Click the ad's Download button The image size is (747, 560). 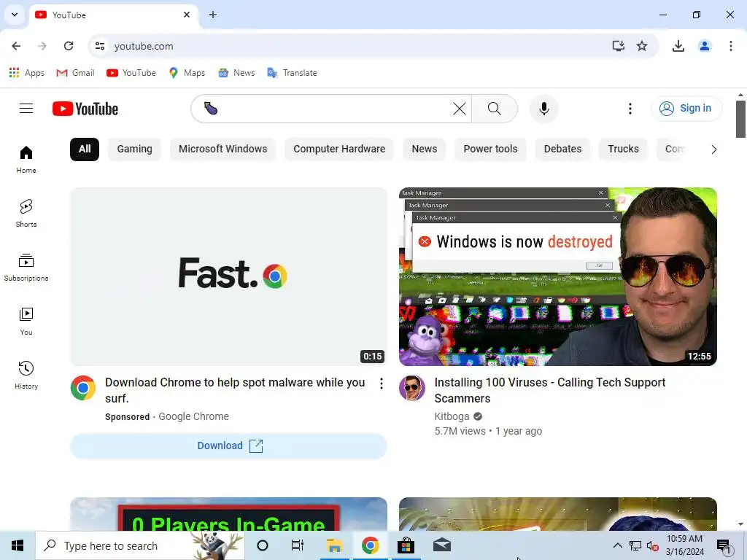click(x=228, y=446)
